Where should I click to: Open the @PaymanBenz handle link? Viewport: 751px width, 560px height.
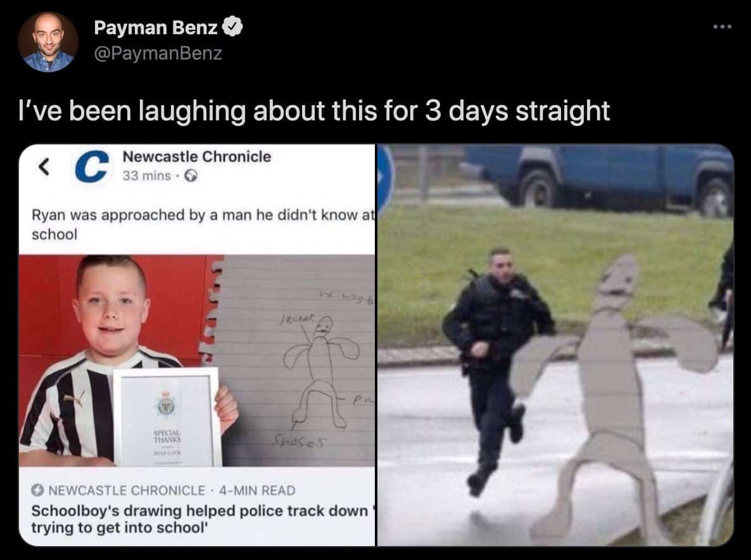coord(158,53)
